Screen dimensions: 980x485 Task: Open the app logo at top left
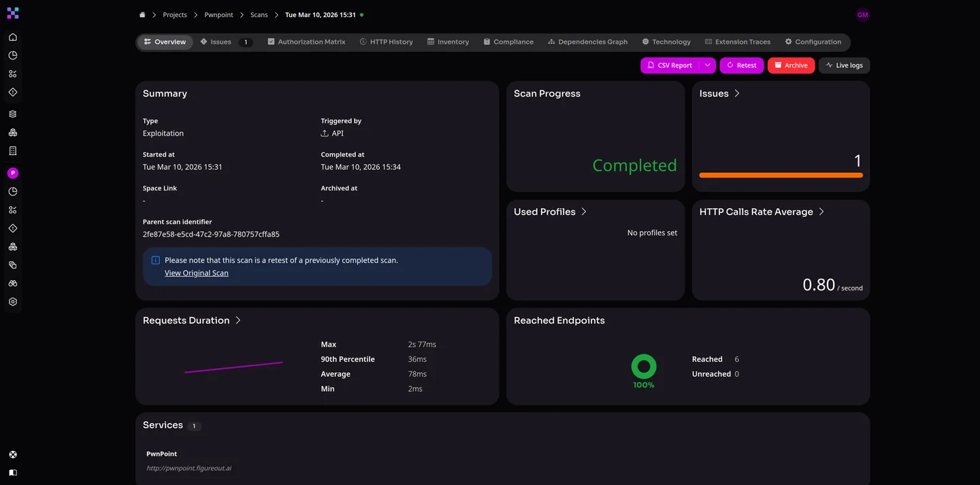12,12
